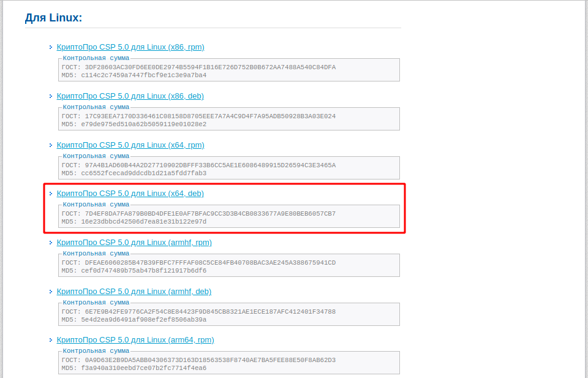The height and width of the screenshot is (378, 588).
Task: Click the 'Для Linux:' section heading
Action: tap(53, 18)
